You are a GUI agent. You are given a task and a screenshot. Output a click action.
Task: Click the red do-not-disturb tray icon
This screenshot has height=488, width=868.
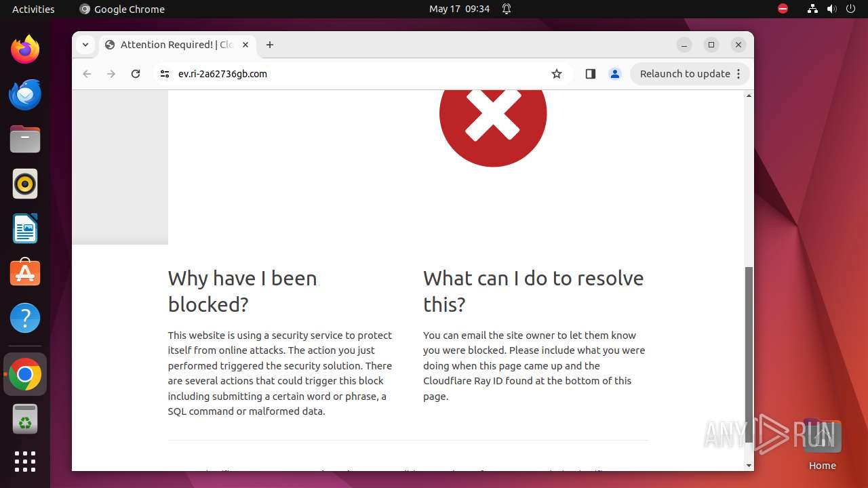783,9
